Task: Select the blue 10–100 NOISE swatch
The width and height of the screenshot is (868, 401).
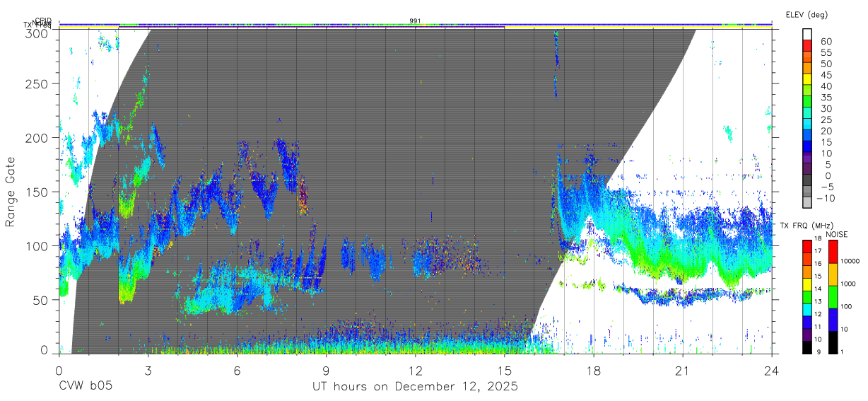Action: [x=833, y=320]
